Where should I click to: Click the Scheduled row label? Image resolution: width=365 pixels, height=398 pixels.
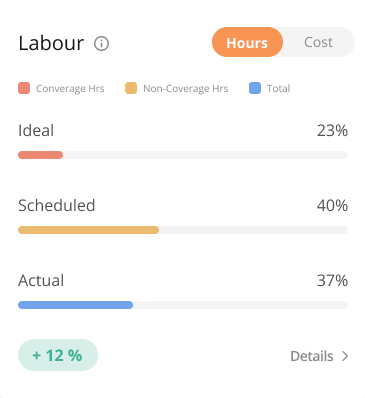pos(57,205)
